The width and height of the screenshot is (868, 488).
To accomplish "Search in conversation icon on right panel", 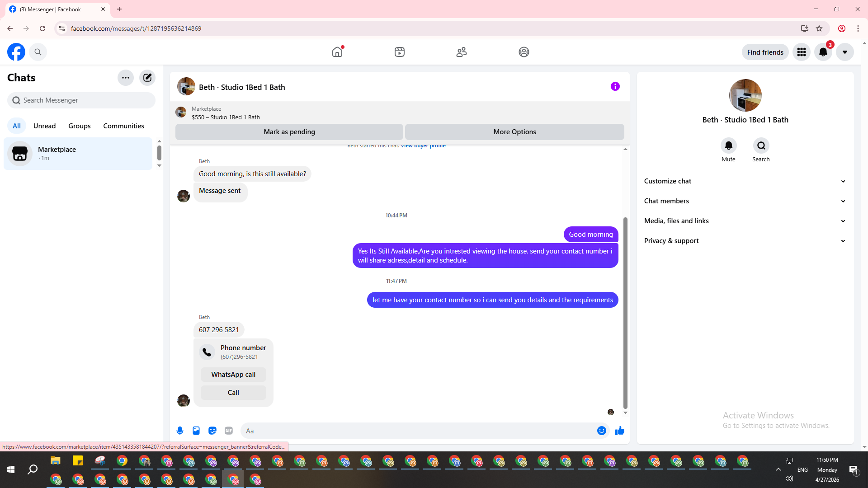I will [x=761, y=145].
